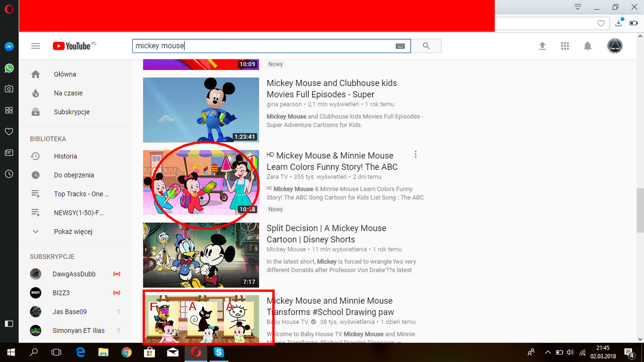Open 'Mickey Mouse and Clubhouse kids' video title

[332, 88]
